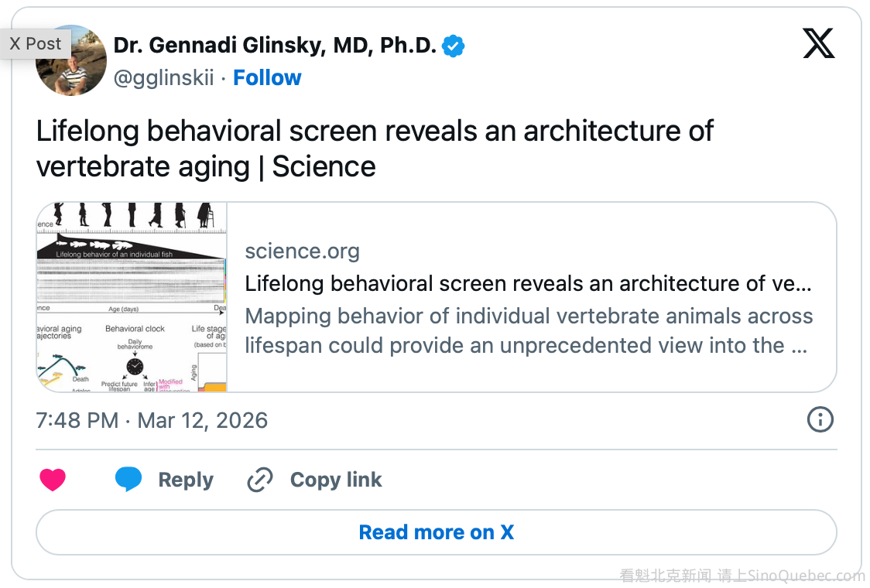Image resolution: width=870 pixels, height=588 pixels.
Task: Click the blue reply speech bubble icon
Action: (128, 480)
